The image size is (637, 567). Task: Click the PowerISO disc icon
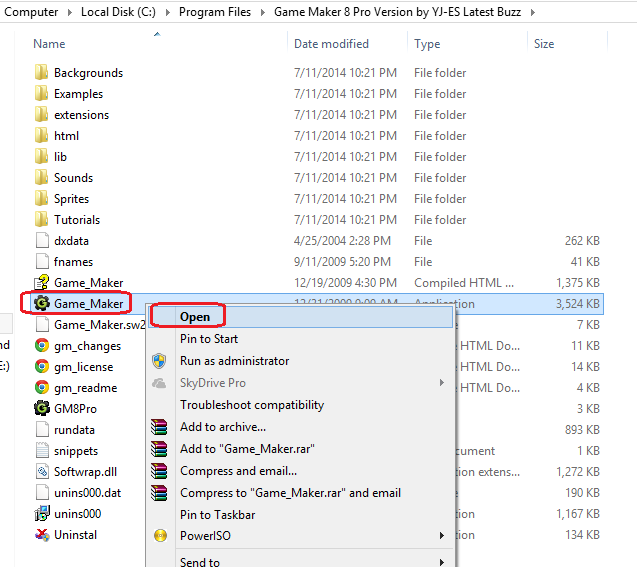pyautogui.click(x=160, y=536)
